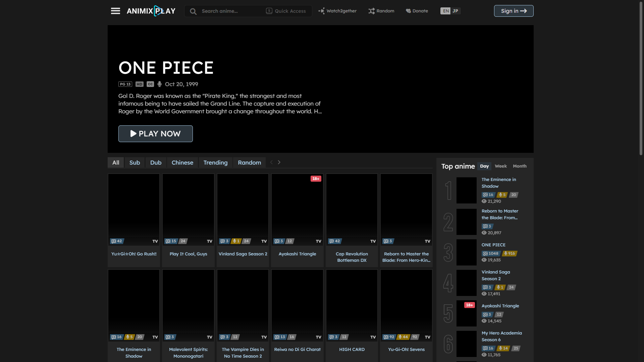Click the search magnifier icon
This screenshot has width=644, height=362.
[x=193, y=11]
